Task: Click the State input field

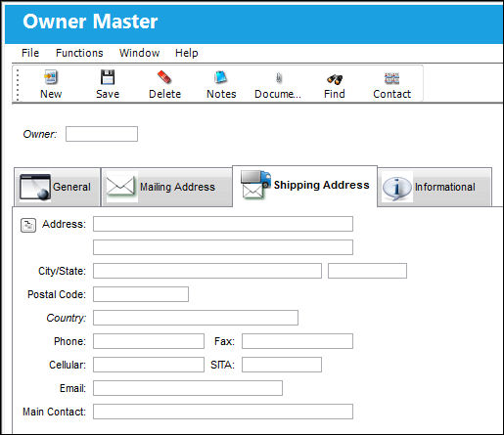Action: coord(367,271)
